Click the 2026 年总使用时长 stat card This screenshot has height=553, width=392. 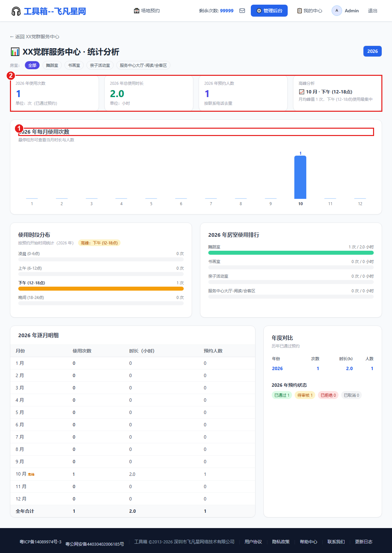click(149, 93)
